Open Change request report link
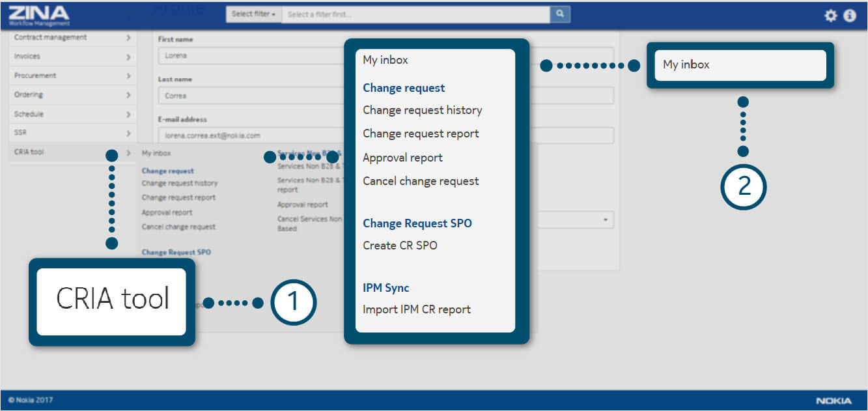Image resolution: width=868 pixels, height=411 pixels. pyautogui.click(x=421, y=134)
